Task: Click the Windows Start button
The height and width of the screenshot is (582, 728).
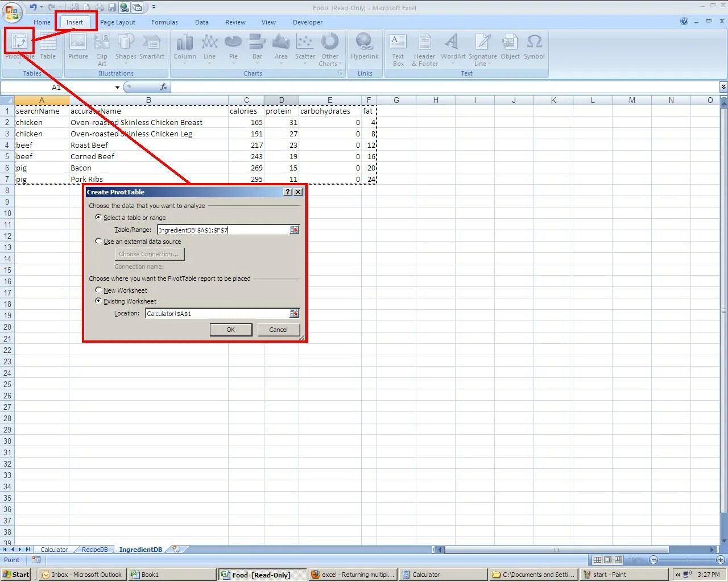Action: tap(16, 575)
